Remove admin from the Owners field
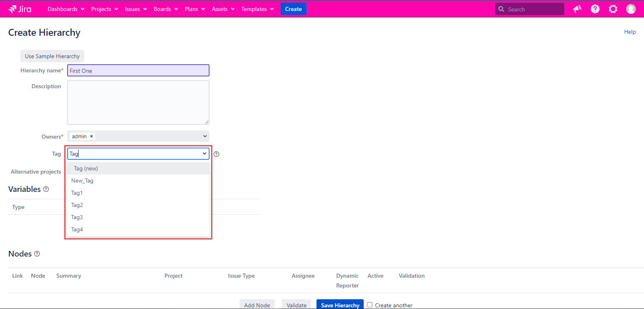The image size is (644, 309). coord(92,136)
